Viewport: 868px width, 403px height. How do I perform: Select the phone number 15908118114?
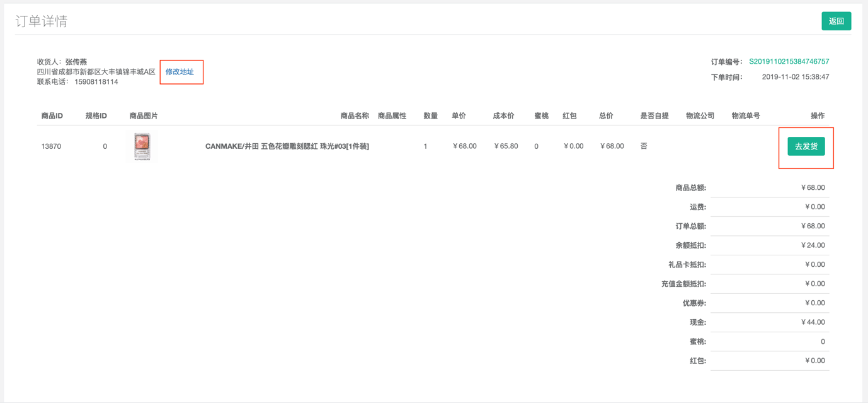(x=96, y=82)
